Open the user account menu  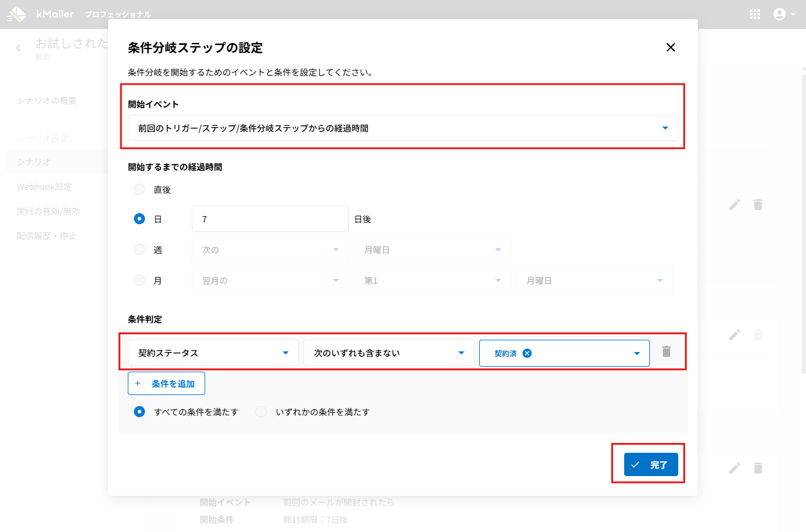[x=783, y=14]
